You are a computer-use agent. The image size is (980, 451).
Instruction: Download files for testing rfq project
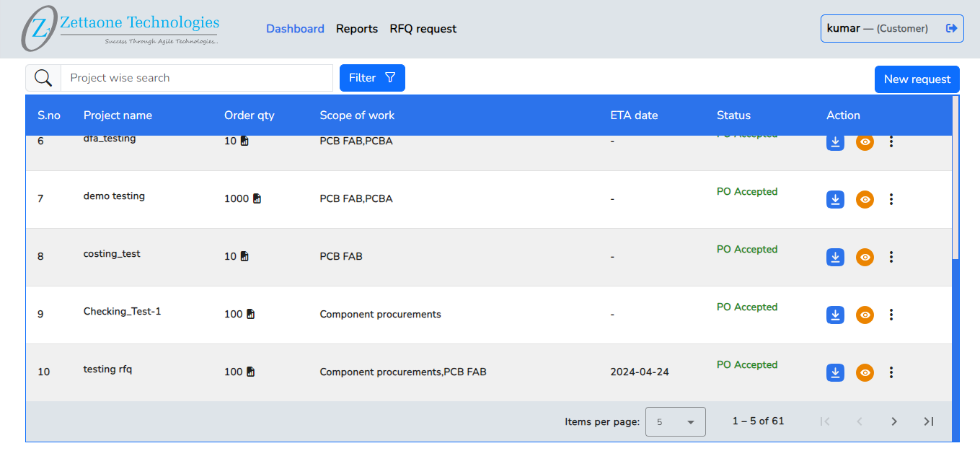click(x=835, y=372)
